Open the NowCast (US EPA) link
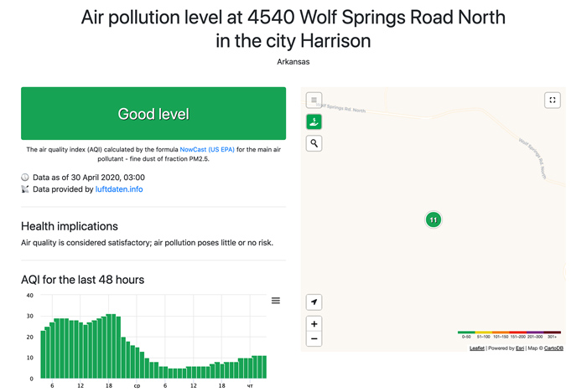 [x=207, y=149]
